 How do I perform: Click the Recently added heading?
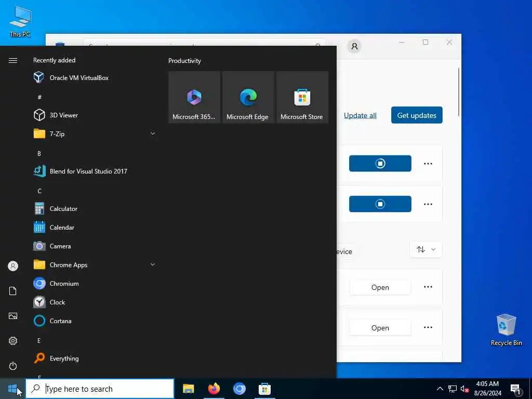point(54,60)
